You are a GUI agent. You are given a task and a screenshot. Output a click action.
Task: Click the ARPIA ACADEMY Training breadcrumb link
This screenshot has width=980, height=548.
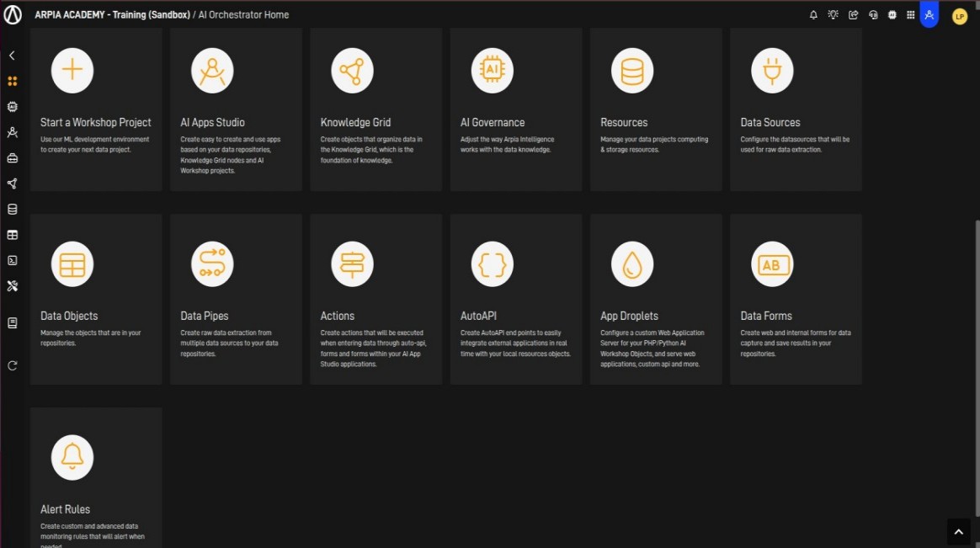click(x=112, y=15)
